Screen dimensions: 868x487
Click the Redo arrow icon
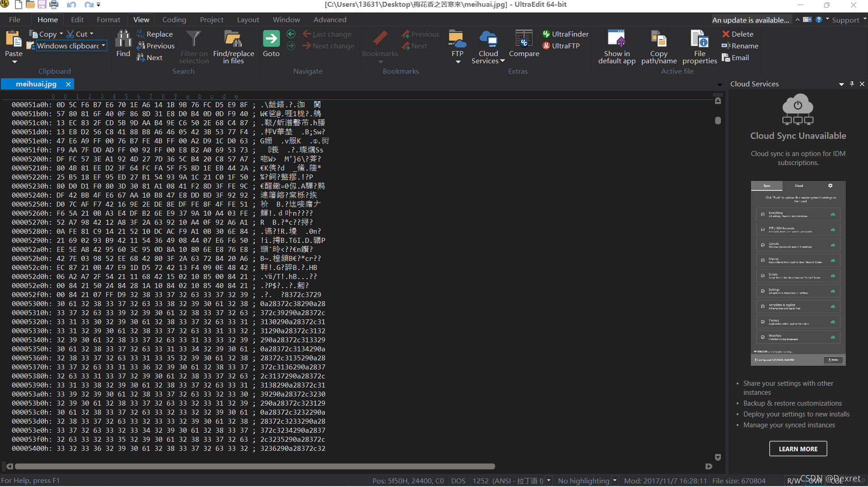(89, 5)
